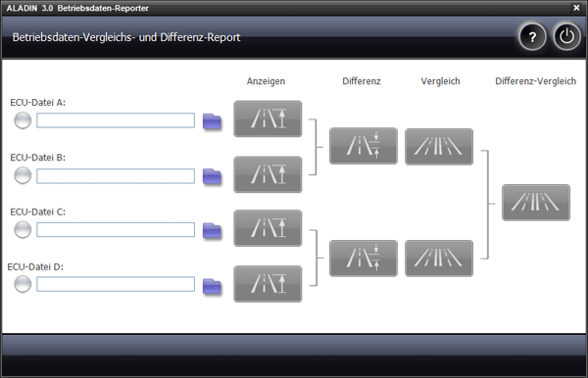Select the ECU-Datei C radio indicator

(x=23, y=230)
